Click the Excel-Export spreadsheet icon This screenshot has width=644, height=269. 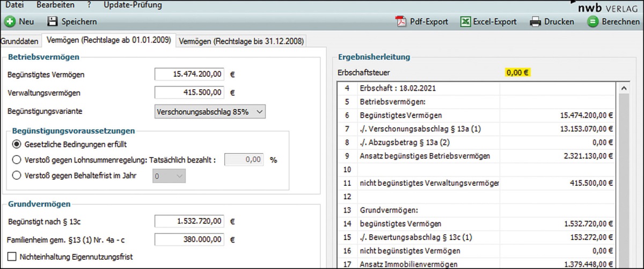tap(465, 22)
